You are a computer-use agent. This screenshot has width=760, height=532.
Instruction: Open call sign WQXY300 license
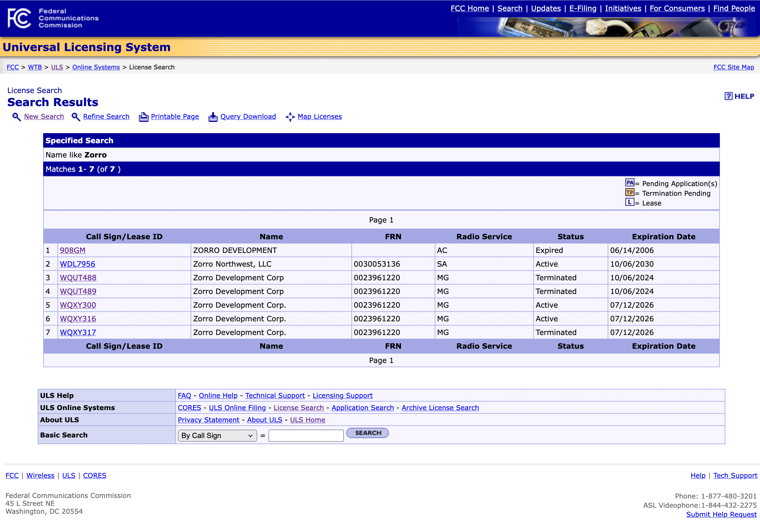(x=78, y=305)
